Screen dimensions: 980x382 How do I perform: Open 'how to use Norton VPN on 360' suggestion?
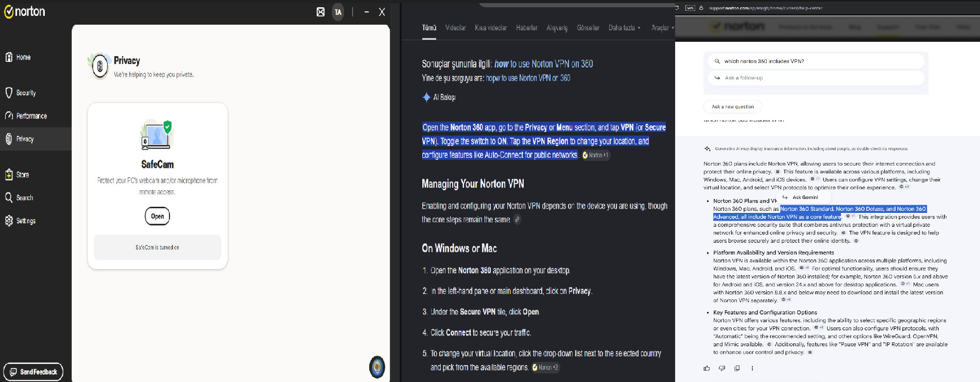tap(543, 64)
